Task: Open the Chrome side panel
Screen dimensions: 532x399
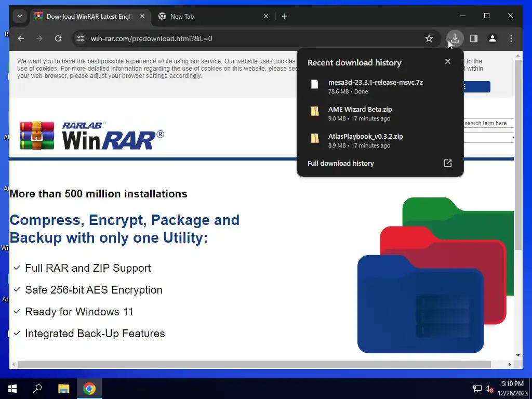Action: [x=474, y=38]
